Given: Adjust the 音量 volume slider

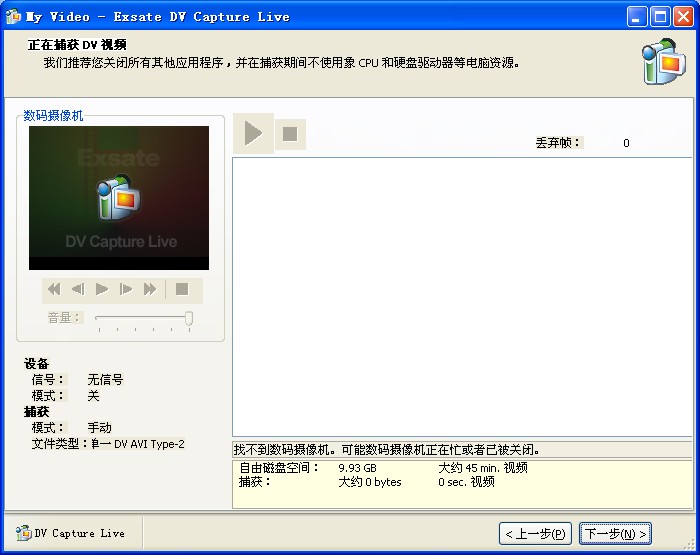Looking at the screenshot, I should tap(189, 318).
